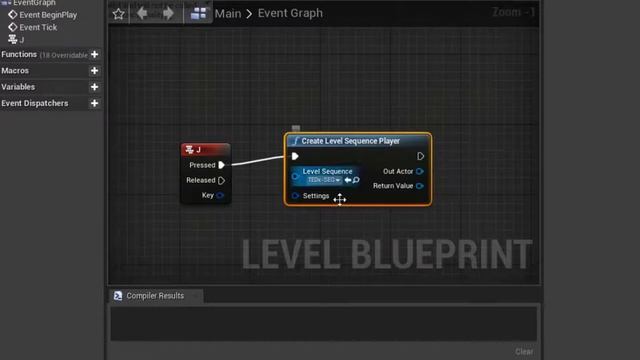Click the Macros section header

coord(15,71)
